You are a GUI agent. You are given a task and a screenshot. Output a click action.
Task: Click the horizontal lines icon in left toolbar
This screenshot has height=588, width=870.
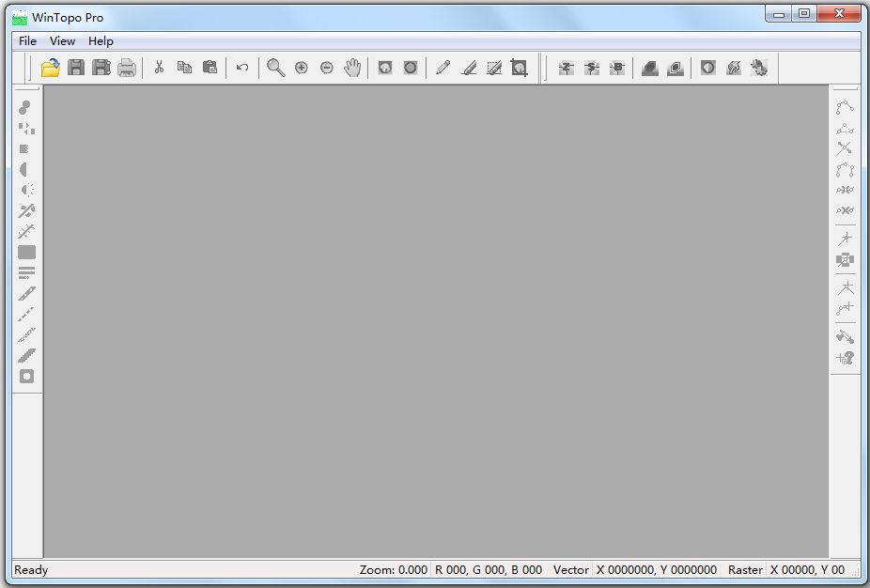click(26, 272)
